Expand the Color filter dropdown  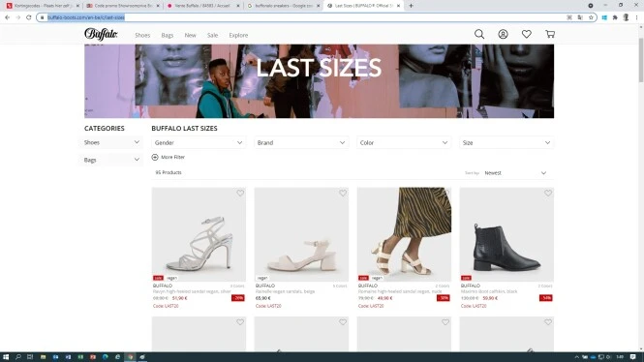point(404,143)
